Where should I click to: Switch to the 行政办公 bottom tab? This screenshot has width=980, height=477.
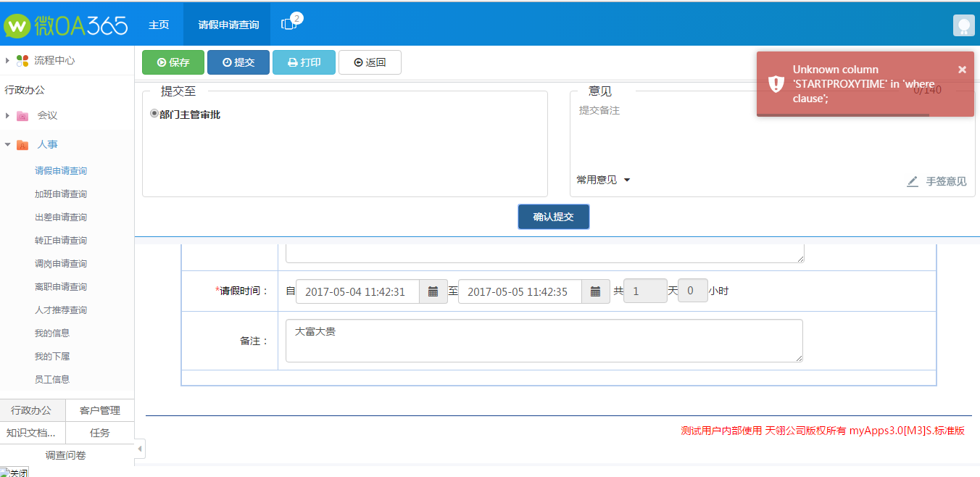tap(33, 410)
